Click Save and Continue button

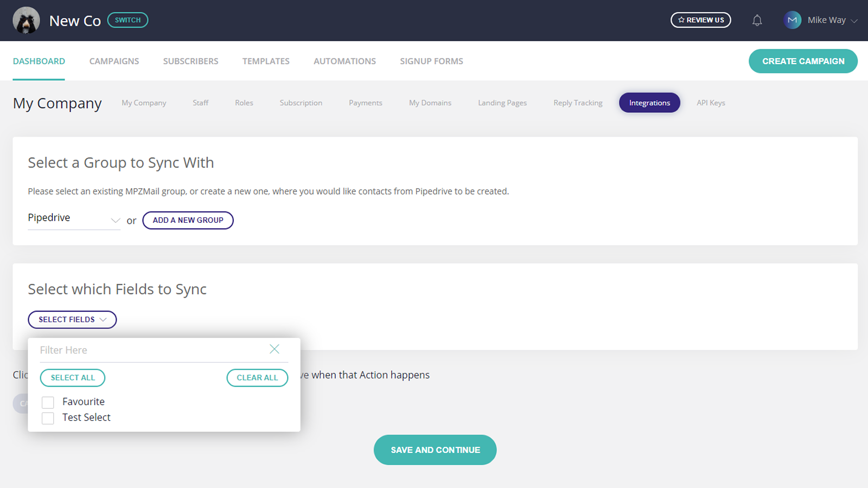435,450
